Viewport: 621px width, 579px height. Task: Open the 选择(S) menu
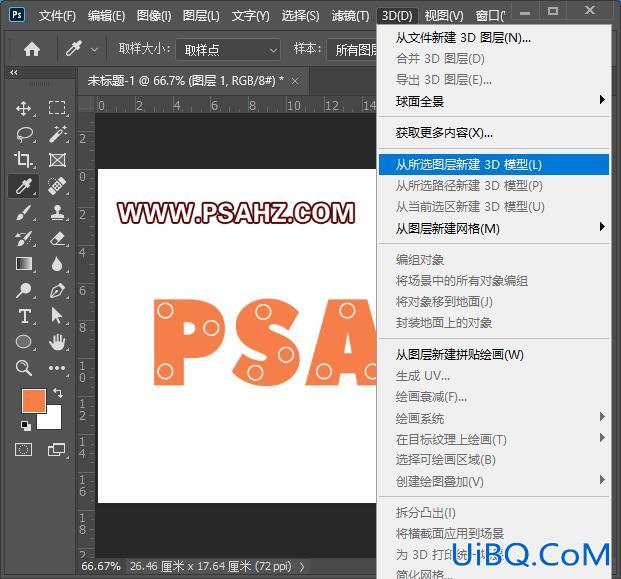click(300, 16)
